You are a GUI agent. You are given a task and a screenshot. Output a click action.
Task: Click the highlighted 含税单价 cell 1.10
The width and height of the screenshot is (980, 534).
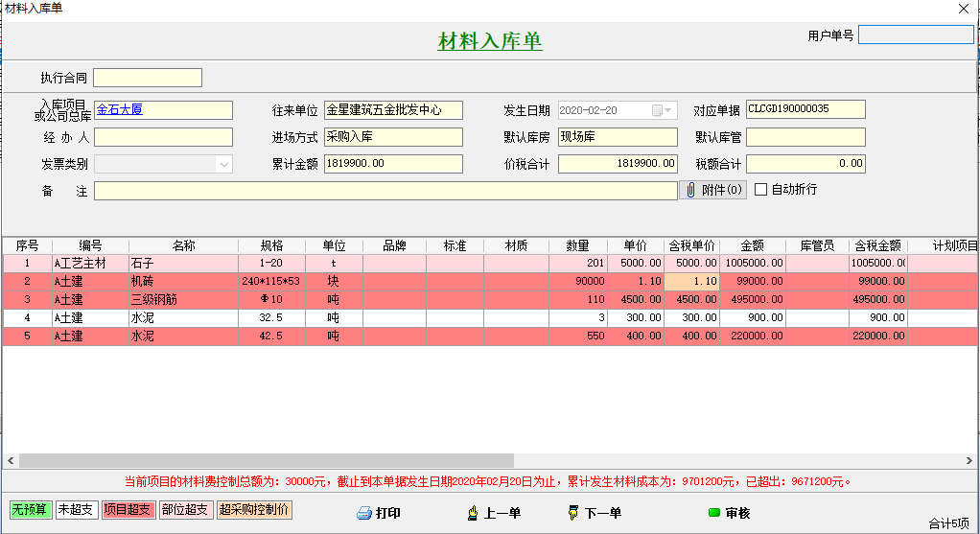[x=692, y=282]
